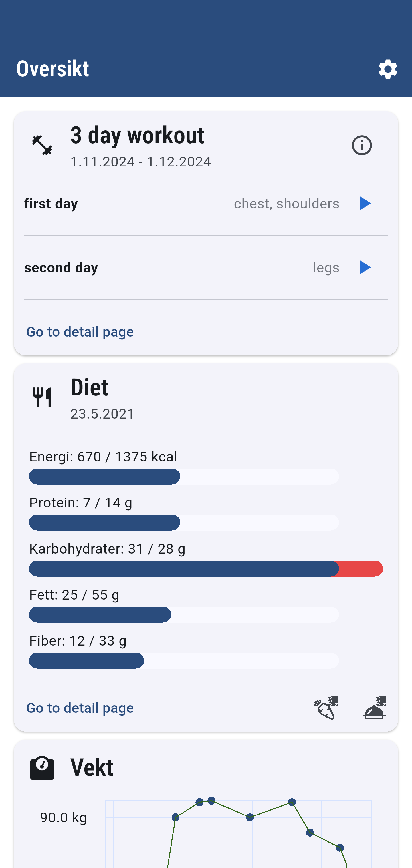The height and width of the screenshot is (868, 412).
Task: Tap the highest point on the weight chart
Action: coord(211,800)
